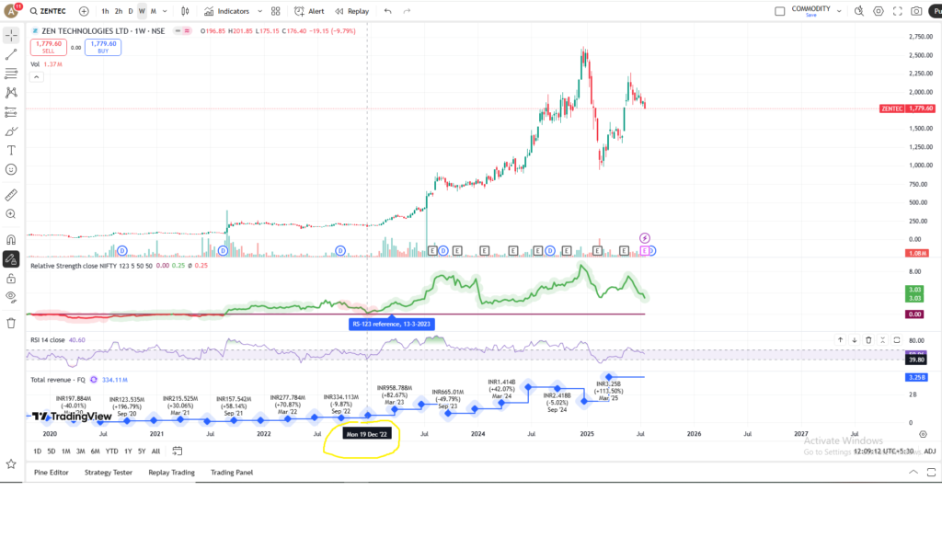Image resolution: width=942 pixels, height=560 pixels.
Task: Toggle ADJ price adjustment
Action: (x=929, y=451)
